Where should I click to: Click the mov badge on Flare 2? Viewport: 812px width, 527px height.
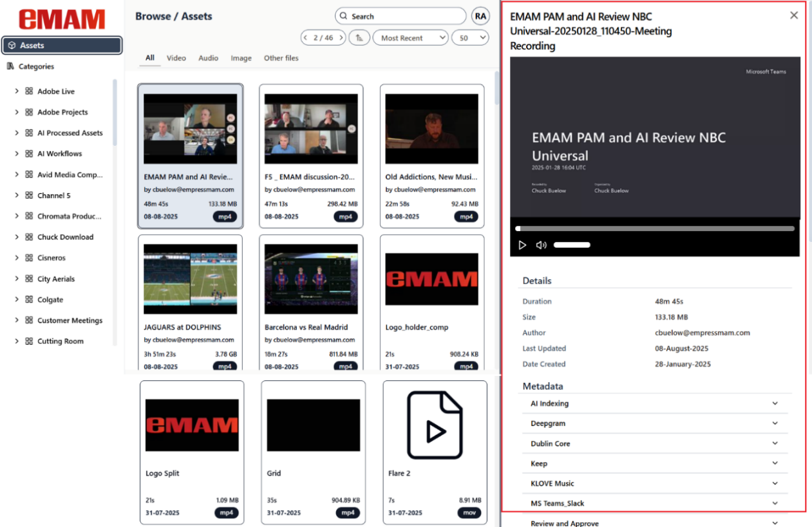click(x=469, y=513)
